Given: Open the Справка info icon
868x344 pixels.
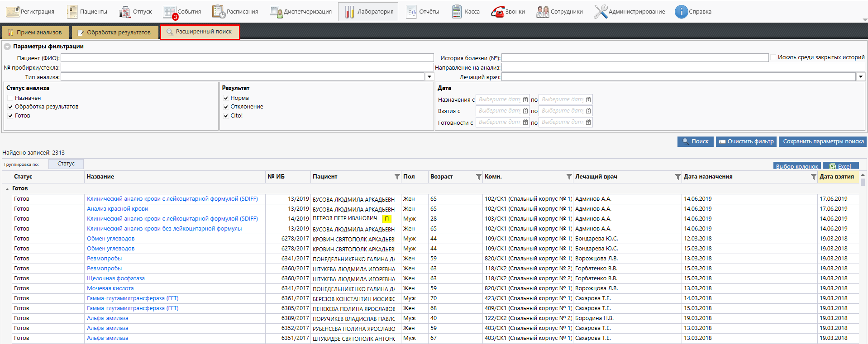Looking at the screenshot, I should (x=681, y=12).
